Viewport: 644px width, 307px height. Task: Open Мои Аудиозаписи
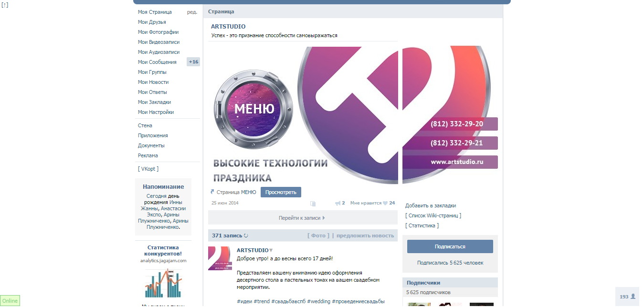(x=158, y=52)
